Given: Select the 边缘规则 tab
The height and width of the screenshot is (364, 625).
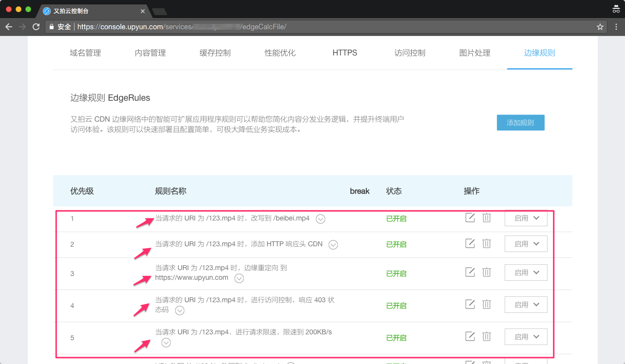Looking at the screenshot, I should [x=540, y=53].
